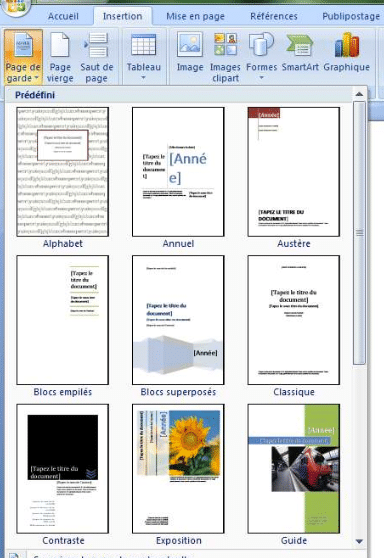
Task: Open the Formes shapes gallery
Action: [x=262, y=57]
